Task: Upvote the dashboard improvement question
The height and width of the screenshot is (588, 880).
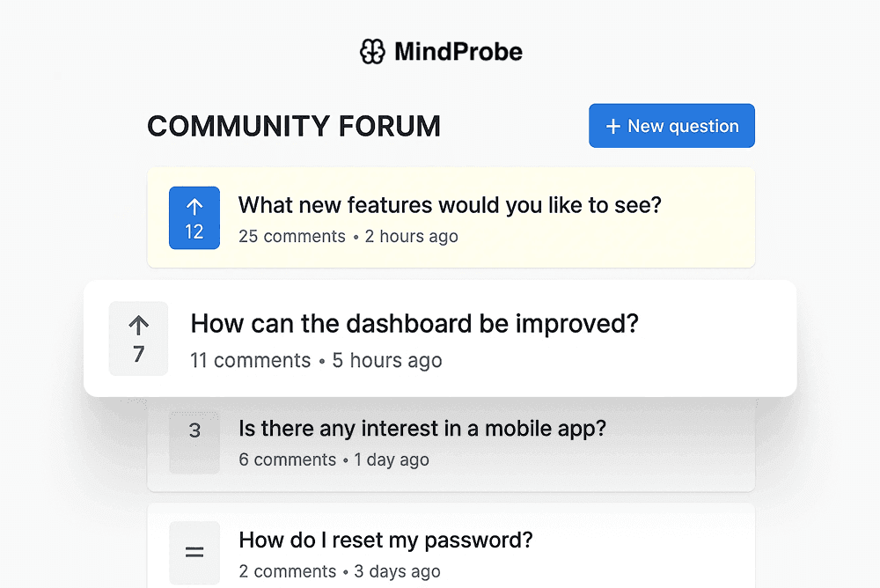Action: click(x=138, y=339)
